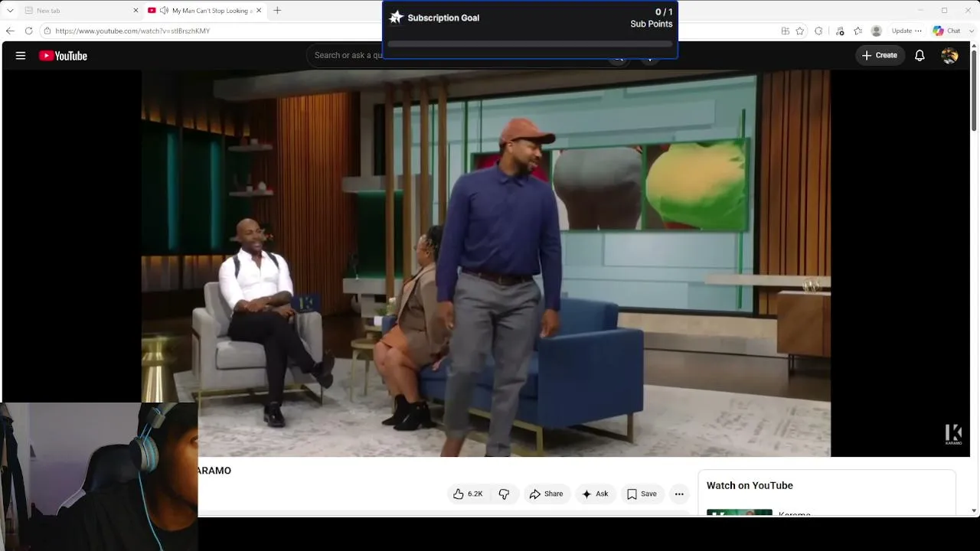Expand the chevron beside Copilot Chat
Screen dimensions: 980x551
[x=970, y=31]
